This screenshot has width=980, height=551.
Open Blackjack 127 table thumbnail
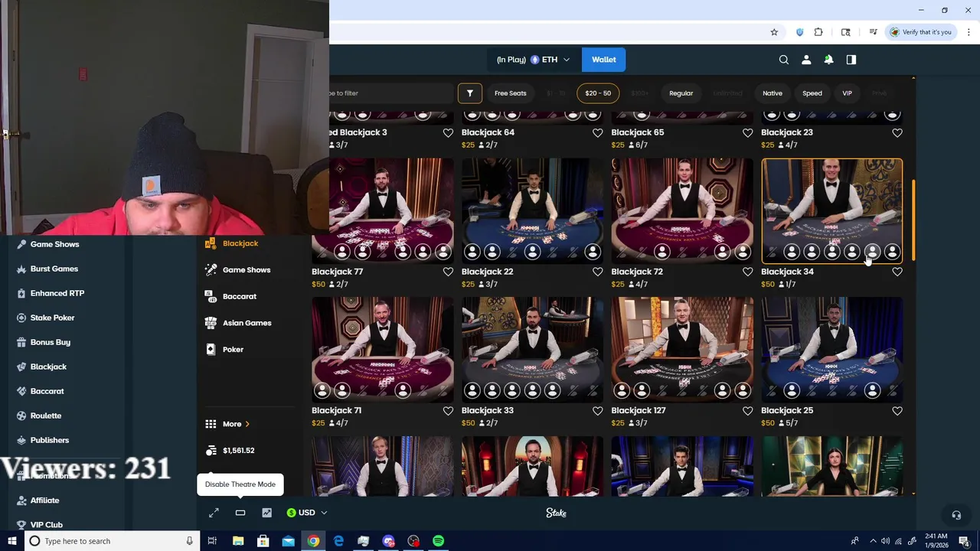click(682, 350)
